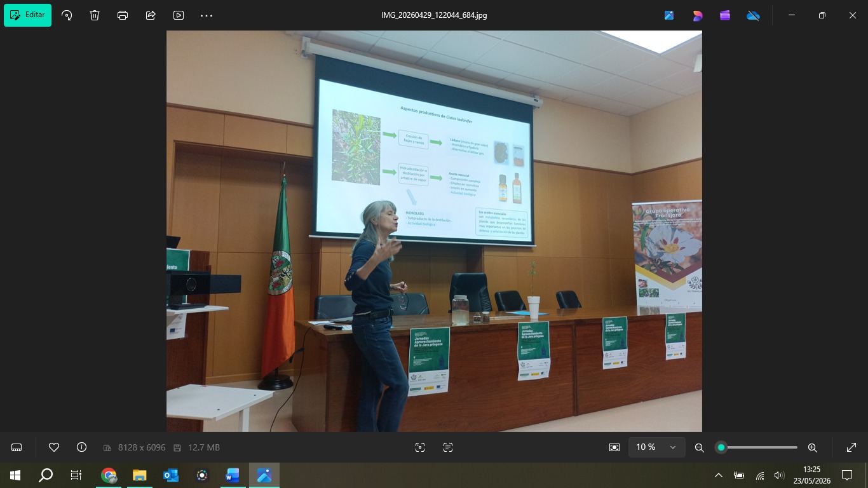The height and width of the screenshot is (488, 868).
Task: Toggle the filmstrip view icon
Action: click(17, 447)
